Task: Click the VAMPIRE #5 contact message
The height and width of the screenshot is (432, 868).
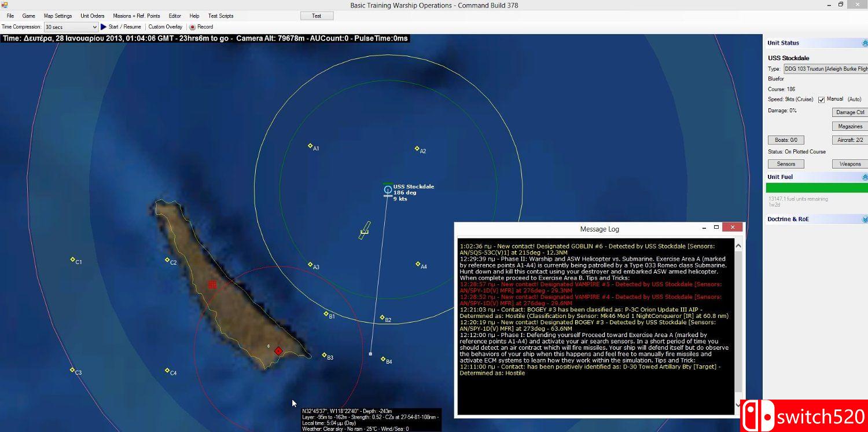Action: [591, 287]
